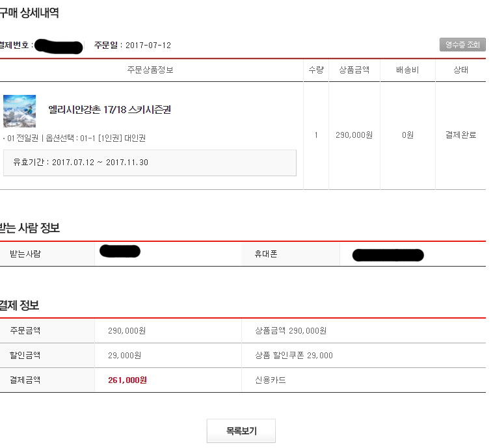491x448 pixels.
Task: Click the 상태 column header
Action: 460,70
